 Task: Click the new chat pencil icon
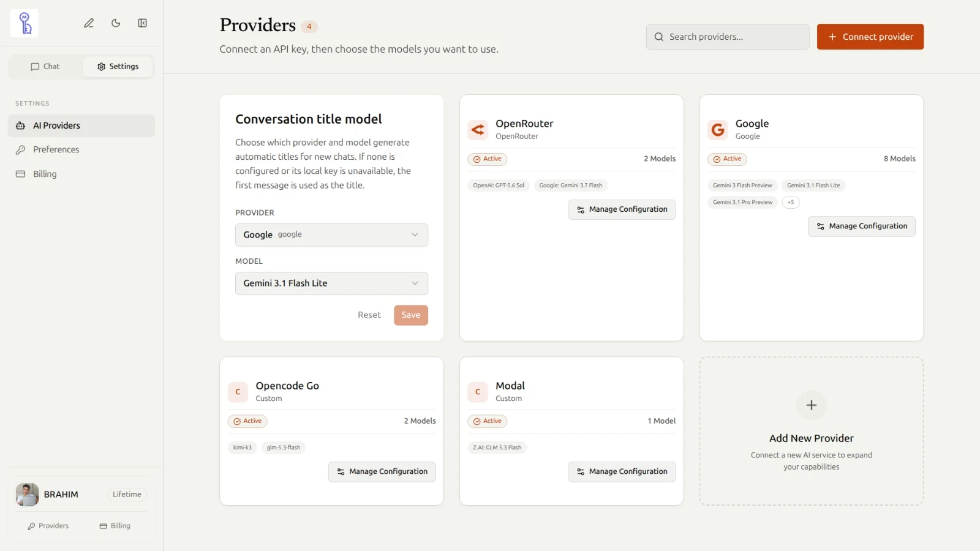pos(89,23)
